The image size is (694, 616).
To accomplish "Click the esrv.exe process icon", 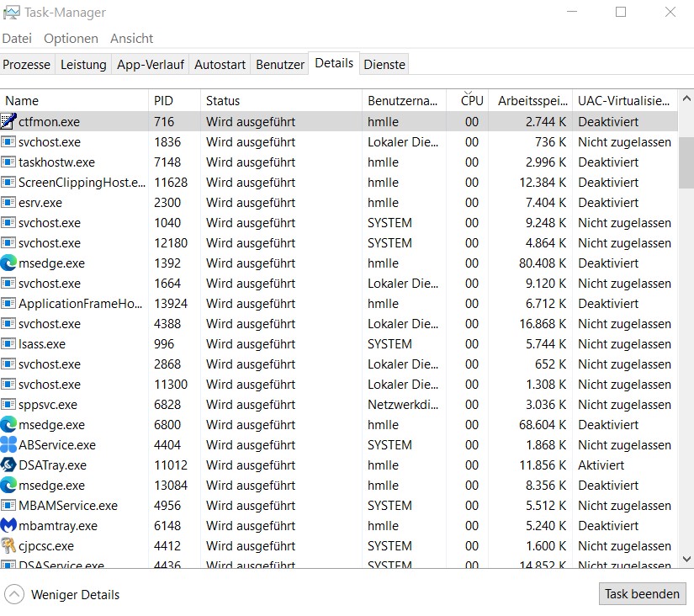I will (8, 202).
